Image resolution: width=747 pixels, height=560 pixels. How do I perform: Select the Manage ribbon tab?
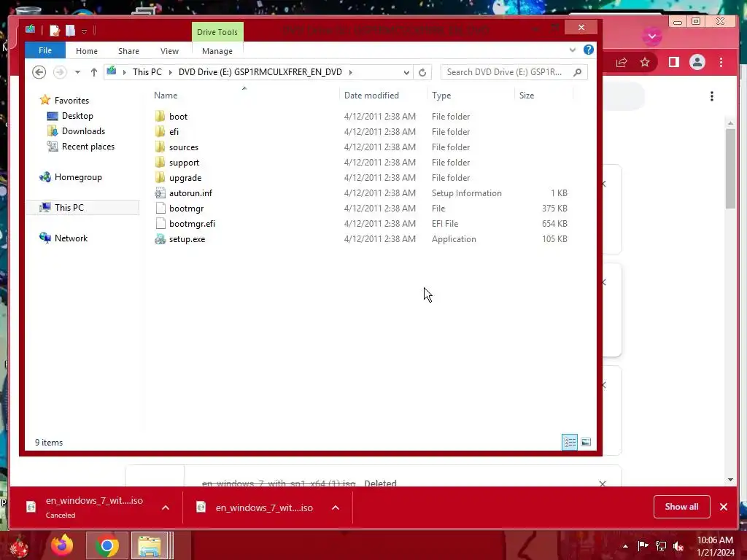[x=217, y=51]
